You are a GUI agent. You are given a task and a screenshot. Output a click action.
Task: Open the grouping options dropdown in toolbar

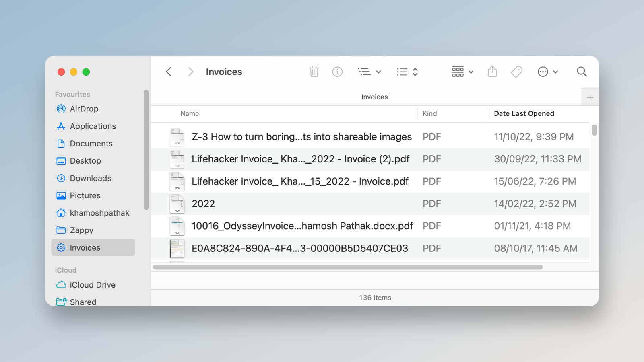pos(369,72)
